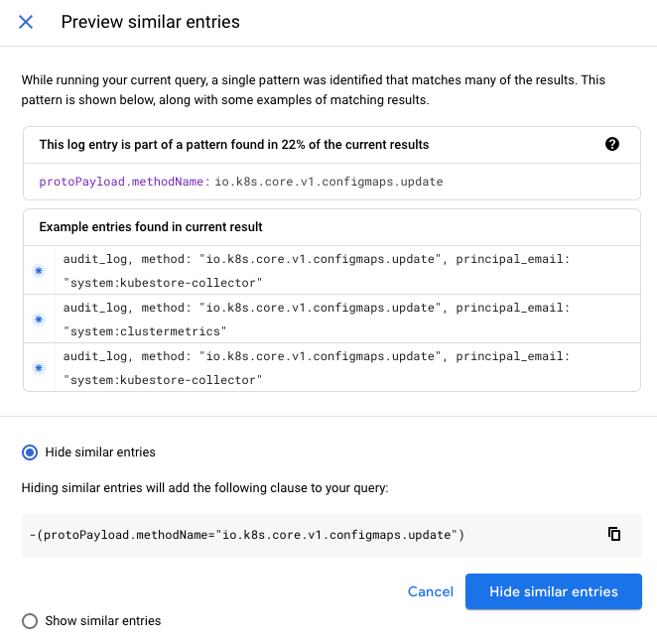This screenshot has width=657, height=644.
Task: Click severity icon of first kubestore-collector entry
Action: pyautogui.click(x=40, y=271)
